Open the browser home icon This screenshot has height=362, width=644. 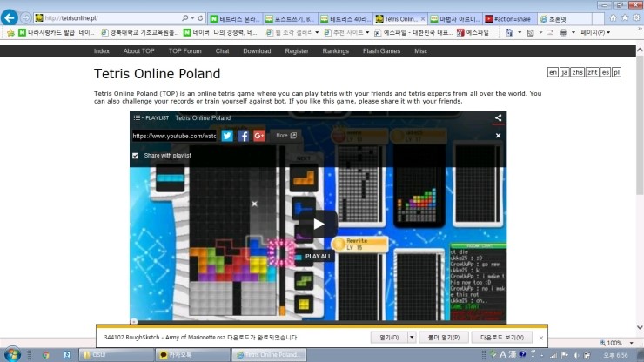pos(614,17)
